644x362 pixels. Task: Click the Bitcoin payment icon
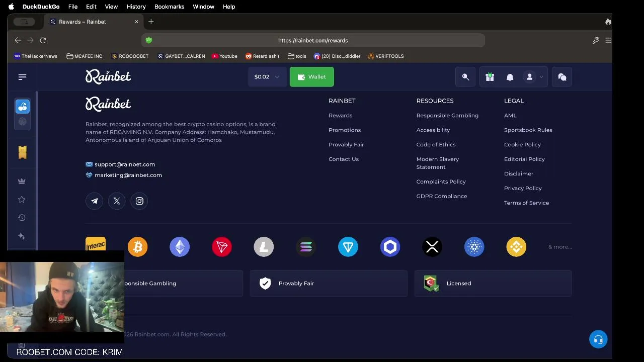[137, 247]
